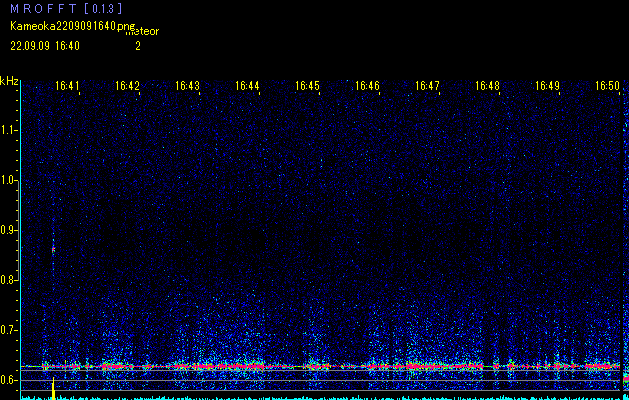The width and height of the screenshot is (629, 400).
Task: Click the meteor count value 2
Action: pos(138,46)
